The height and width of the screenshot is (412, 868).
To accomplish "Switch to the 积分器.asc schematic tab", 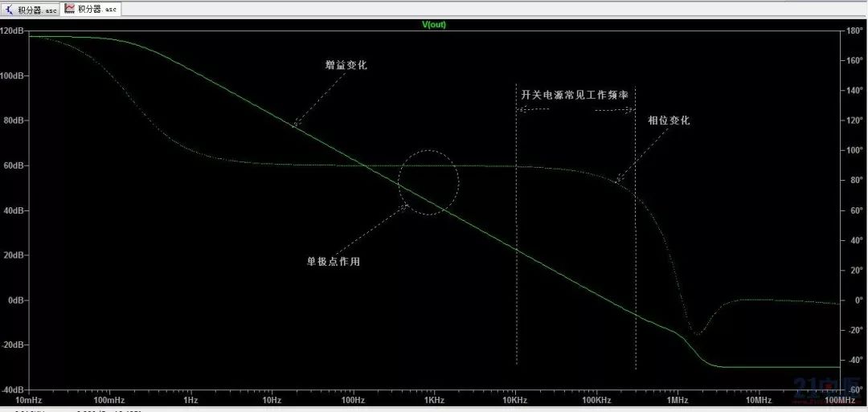I will click(31, 10).
